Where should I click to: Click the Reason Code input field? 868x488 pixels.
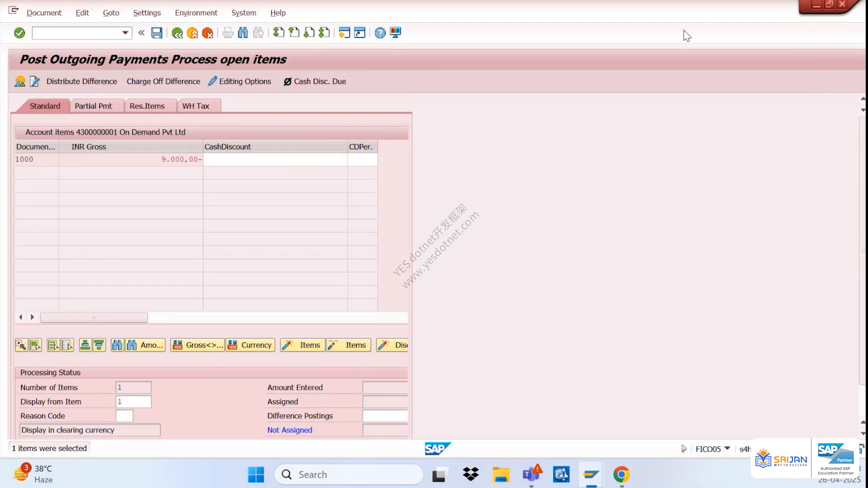click(x=124, y=416)
